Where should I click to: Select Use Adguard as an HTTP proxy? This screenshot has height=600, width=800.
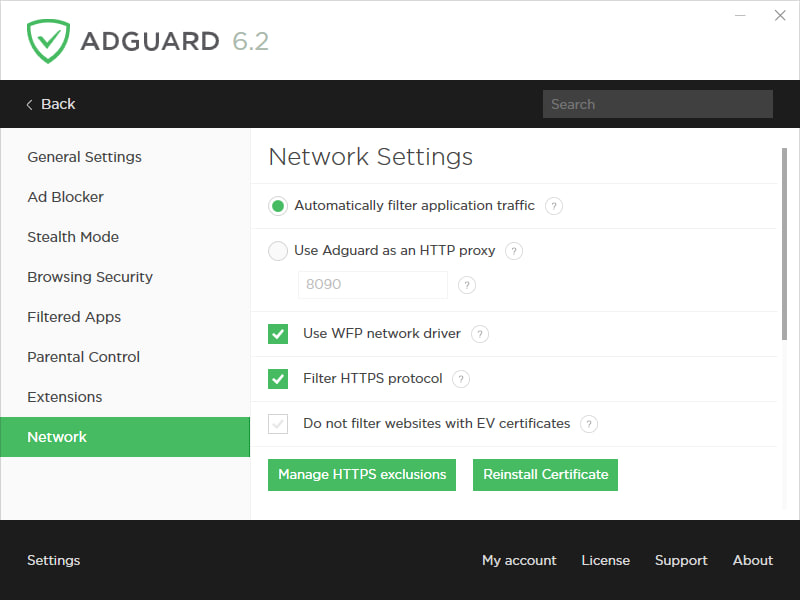click(278, 251)
